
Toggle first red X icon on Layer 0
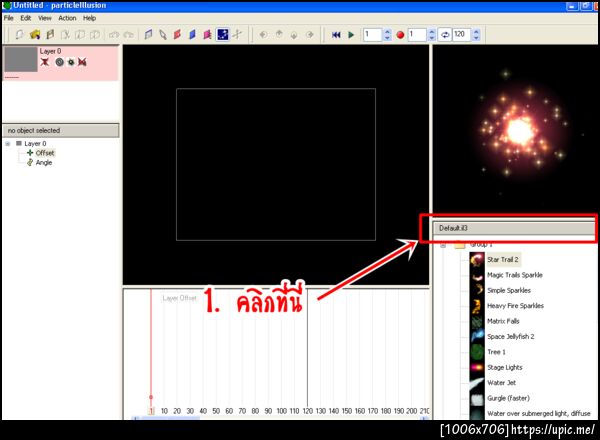(45, 62)
